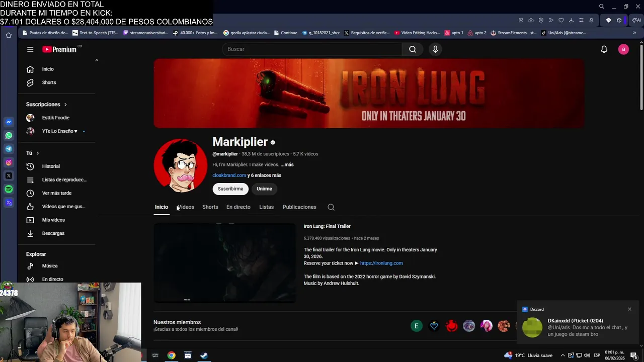Open Música under Explorar
The image size is (644, 362).
[56, 266]
